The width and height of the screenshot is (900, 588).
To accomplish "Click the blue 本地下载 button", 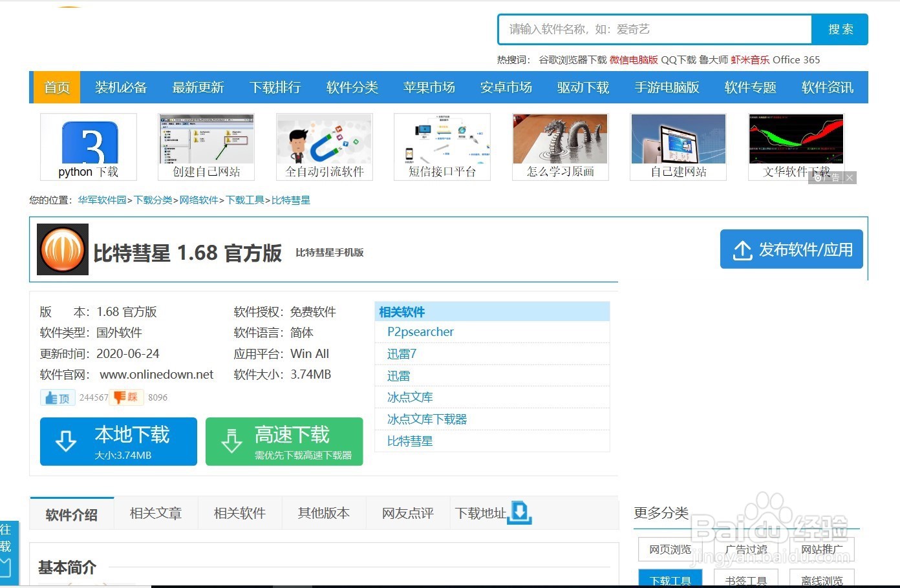I will point(118,441).
